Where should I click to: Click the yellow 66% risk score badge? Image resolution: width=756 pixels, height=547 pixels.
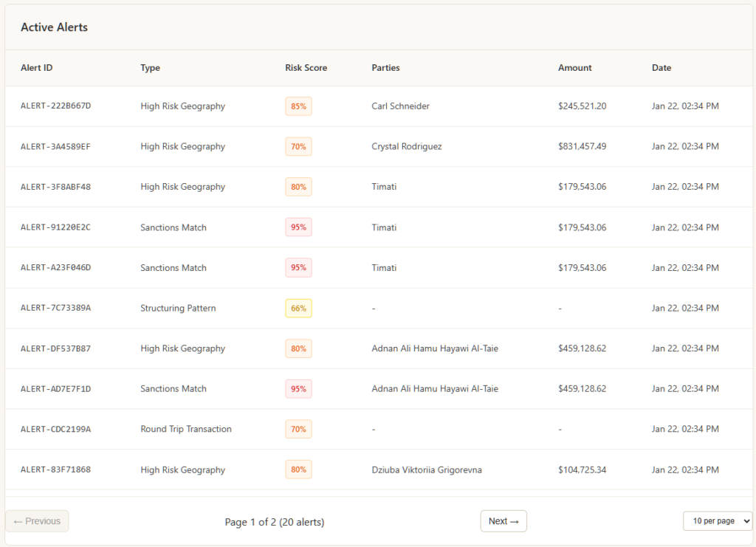(298, 309)
